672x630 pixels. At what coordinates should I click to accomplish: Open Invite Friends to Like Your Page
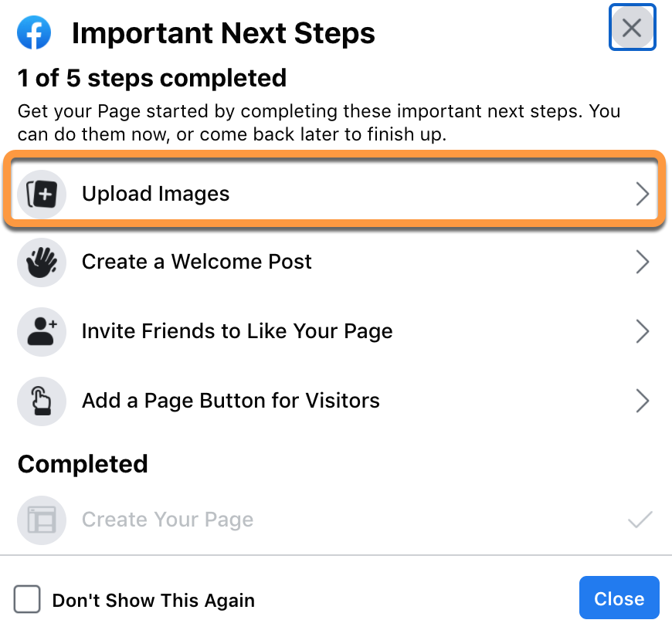[x=237, y=331]
